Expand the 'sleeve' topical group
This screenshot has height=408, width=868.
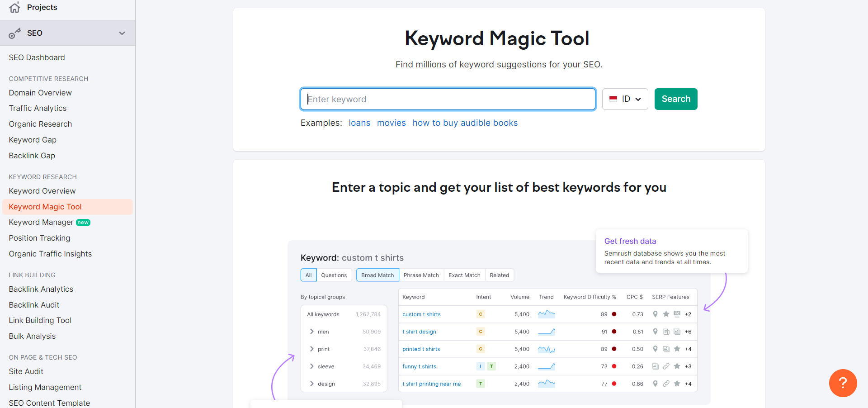pyautogui.click(x=311, y=366)
